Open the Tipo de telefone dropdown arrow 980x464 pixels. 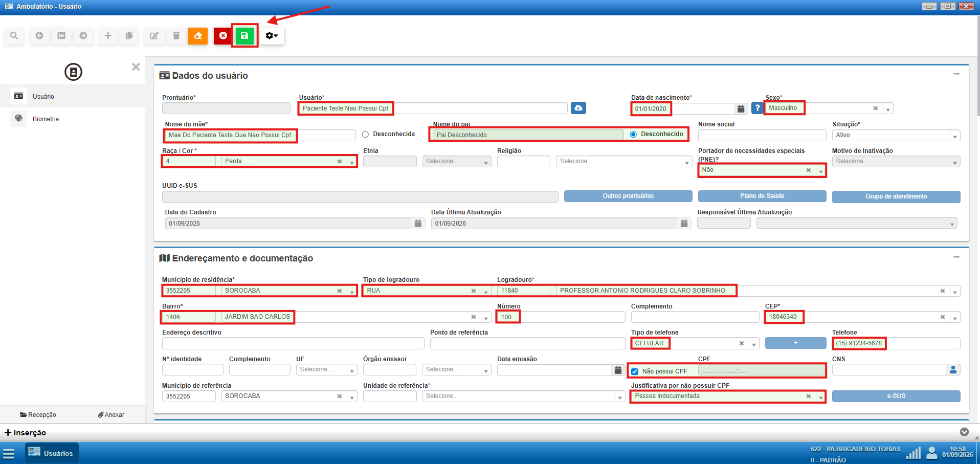754,344
